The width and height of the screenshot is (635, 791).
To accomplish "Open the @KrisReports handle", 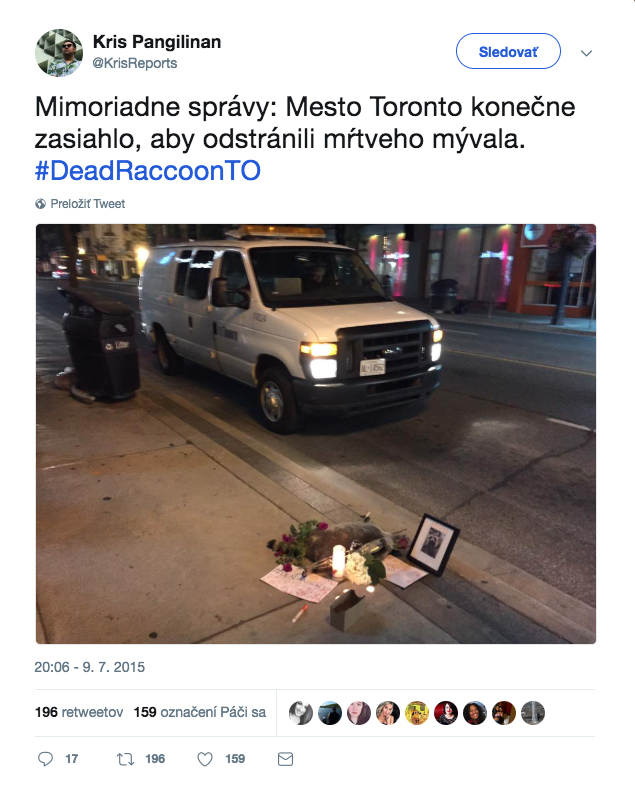I will [135, 63].
